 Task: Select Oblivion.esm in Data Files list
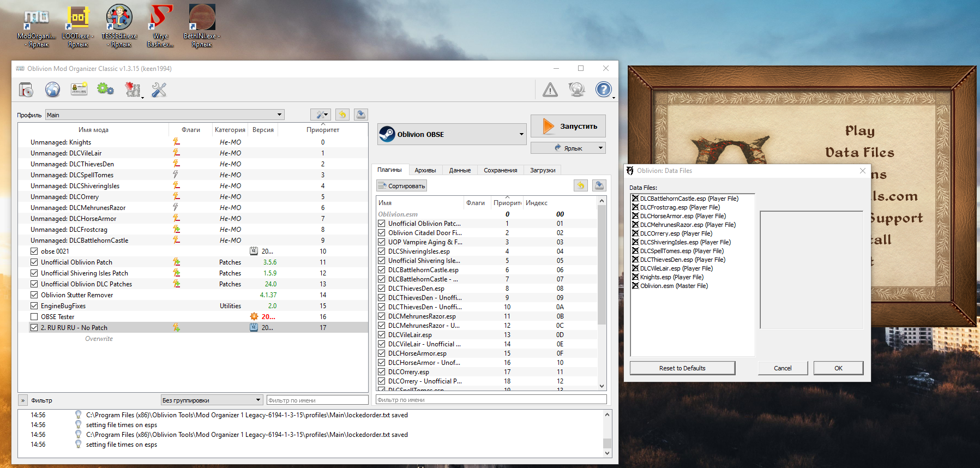click(x=674, y=286)
